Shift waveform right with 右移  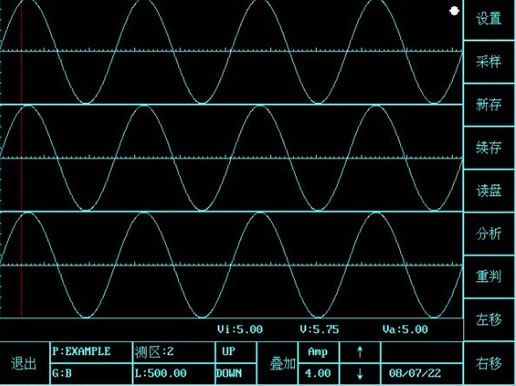489,363
